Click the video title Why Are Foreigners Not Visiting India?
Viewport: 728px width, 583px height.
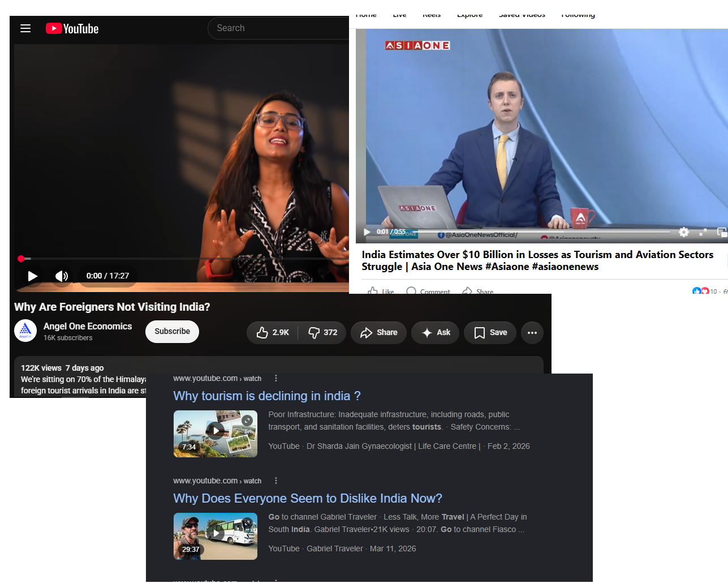tap(112, 307)
